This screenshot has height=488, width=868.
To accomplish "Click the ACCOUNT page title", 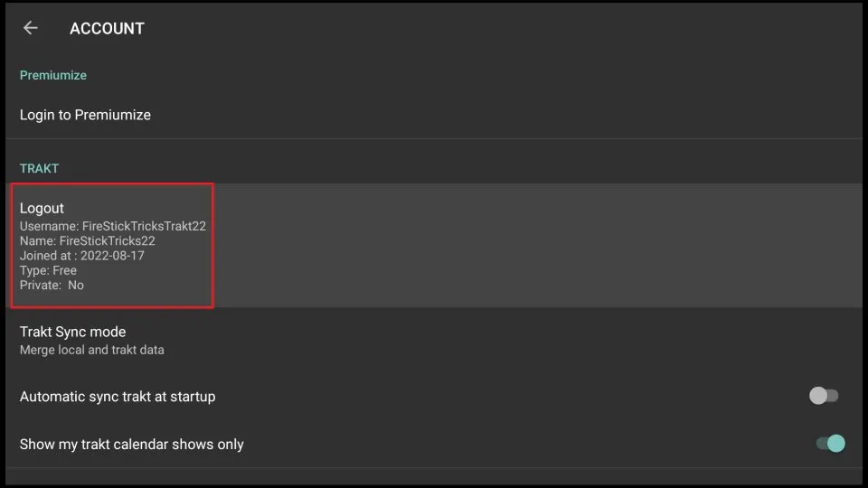I will tap(107, 29).
